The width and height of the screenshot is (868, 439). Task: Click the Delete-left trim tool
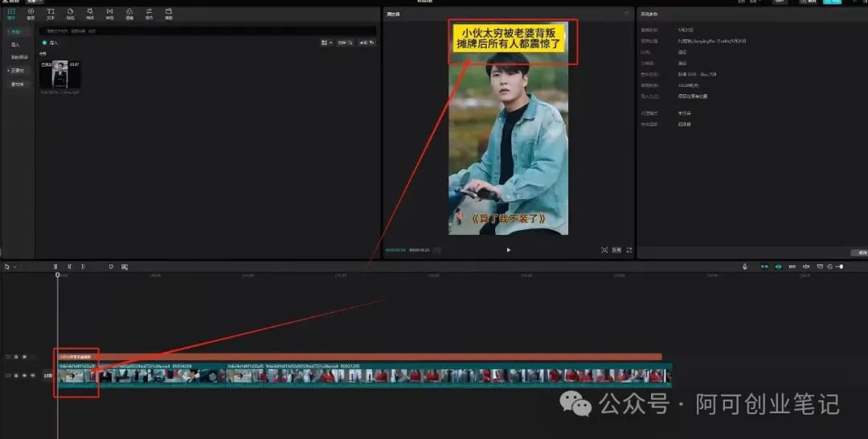coord(69,267)
